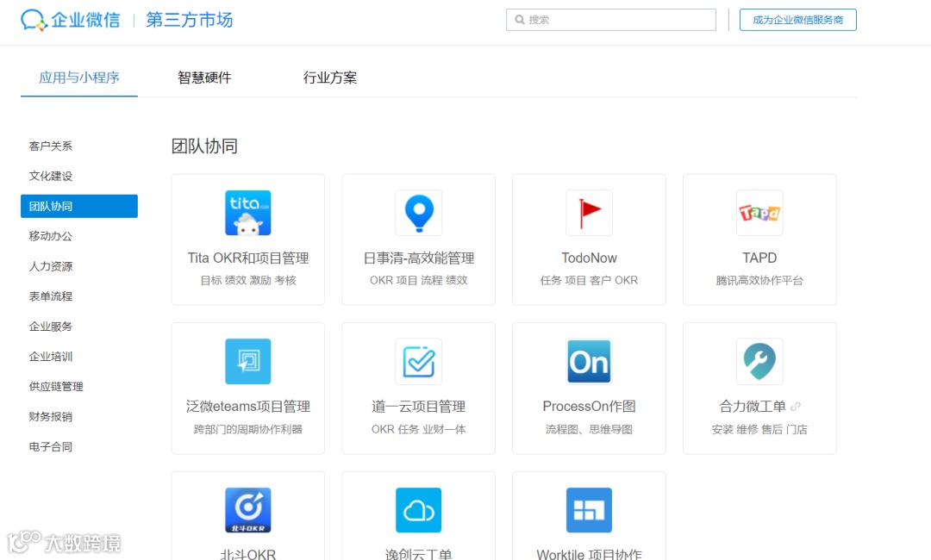Click the 第三方市场 title link

pos(190,20)
